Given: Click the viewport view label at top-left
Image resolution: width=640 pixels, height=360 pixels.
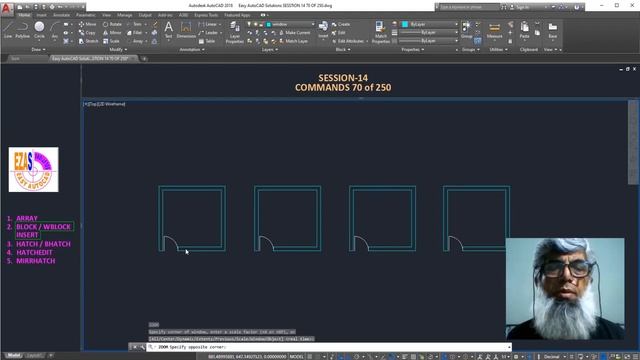Looking at the screenshot, I should click(104, 104).
